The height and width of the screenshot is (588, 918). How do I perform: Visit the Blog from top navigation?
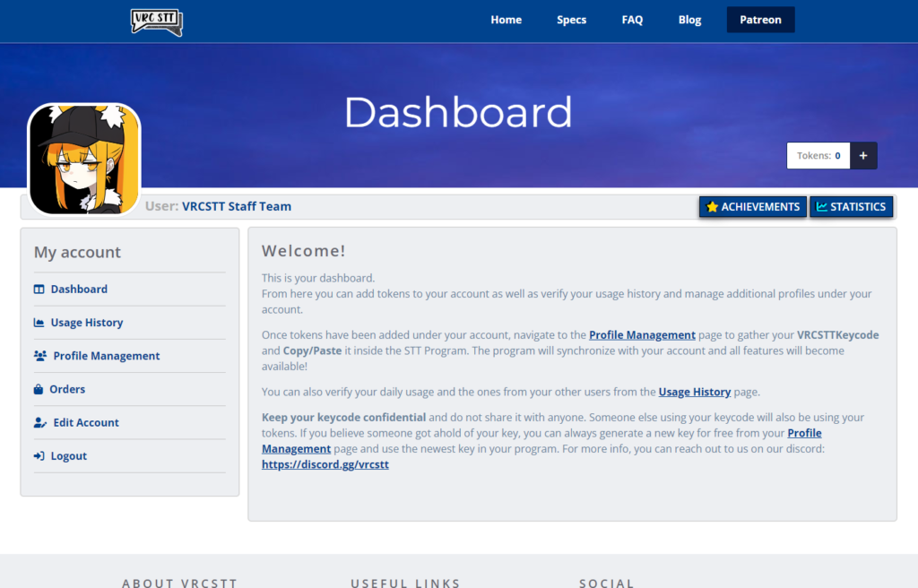pos(689,20)
